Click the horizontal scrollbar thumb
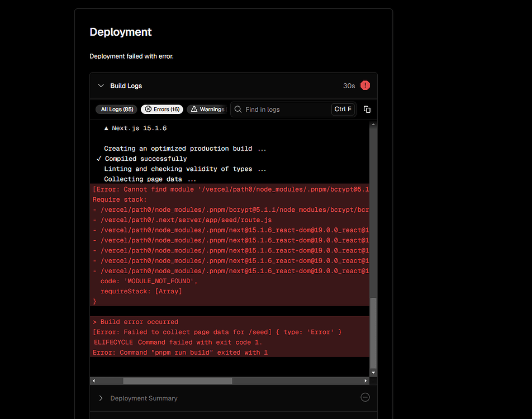The height and width of the screenshot is (419, 532). pyautogui.click(x=177, y=380)
